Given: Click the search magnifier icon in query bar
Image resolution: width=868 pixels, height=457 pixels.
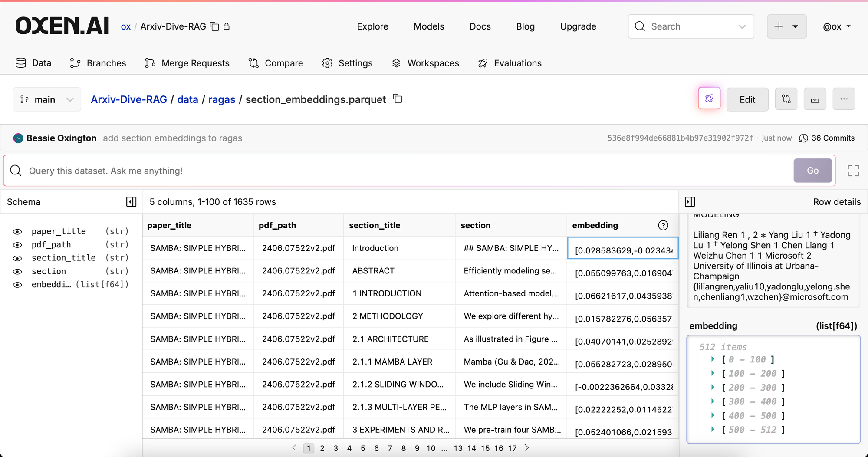Looking at the screenshot, I should pyautogui.click(x=16, y=171).
